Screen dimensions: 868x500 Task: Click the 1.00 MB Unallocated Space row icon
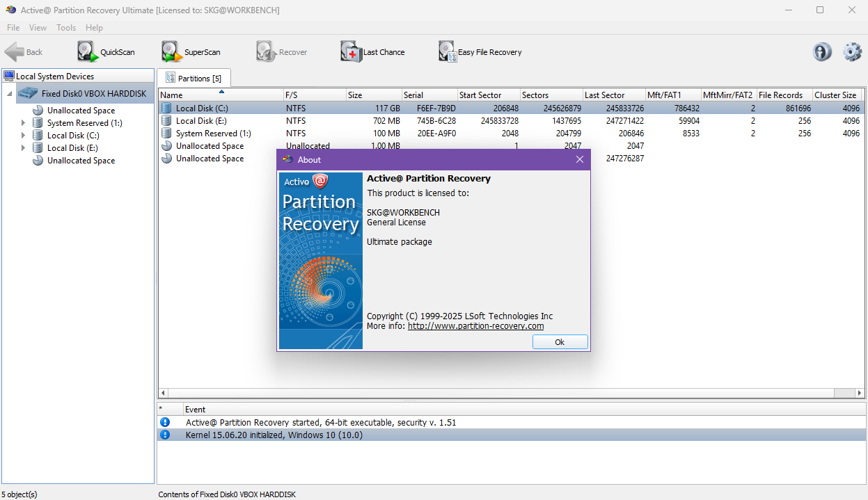[x=166, y=145]
